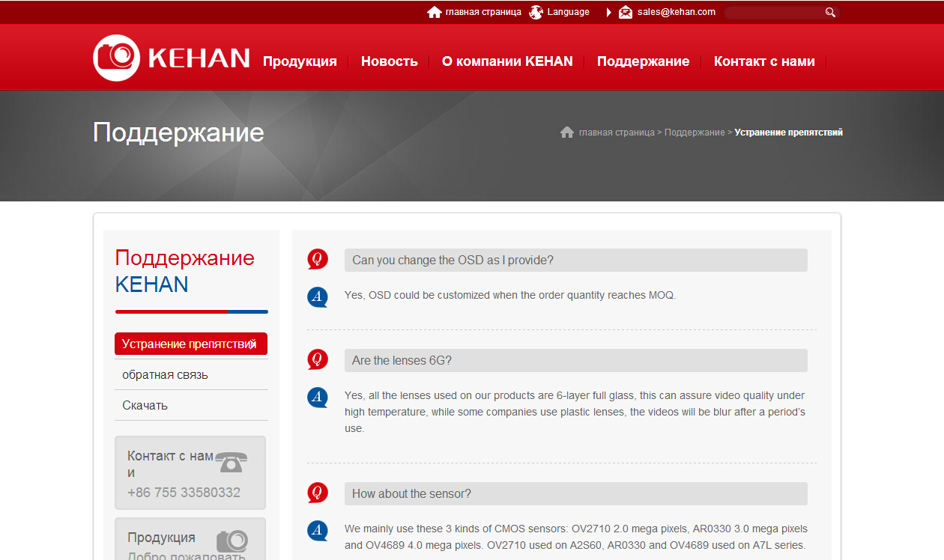Click the Q icon beside the 6G lenses question
The height and width of the screenshot is (560, 944).
318,359
